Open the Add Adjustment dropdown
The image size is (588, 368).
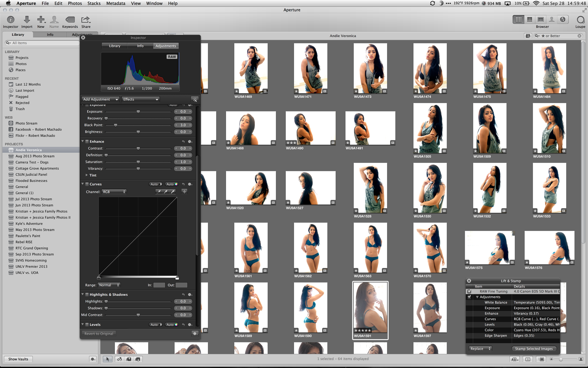coord(100,99)
